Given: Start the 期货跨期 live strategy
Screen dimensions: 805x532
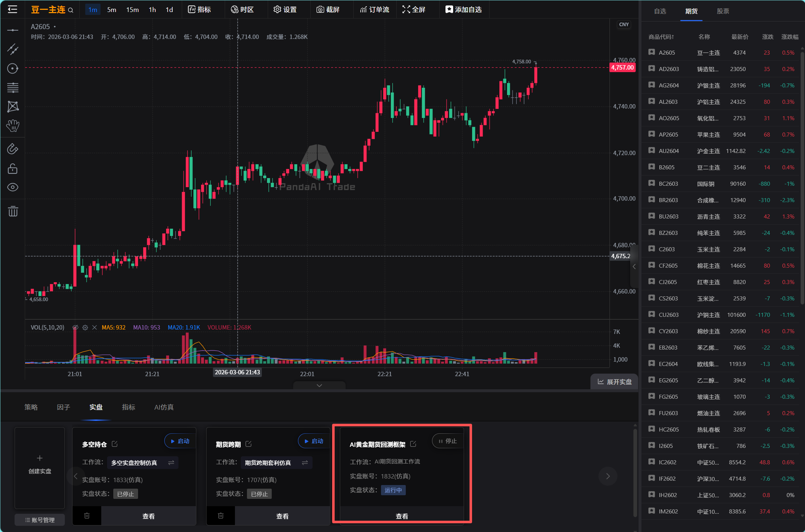Looking at the screenshot, I should coord(314,441).
